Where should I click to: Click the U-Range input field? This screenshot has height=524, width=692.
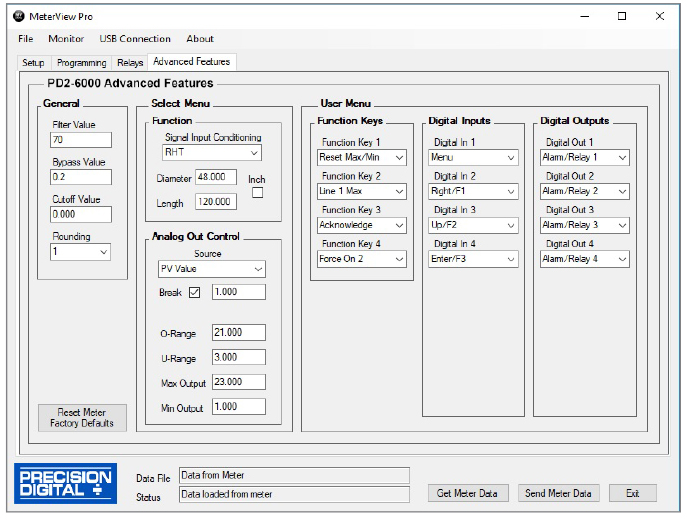click(x=239, y=357)
